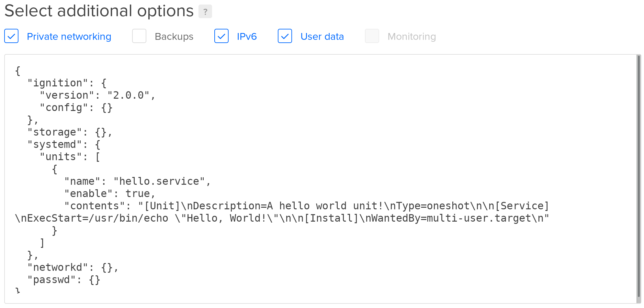This screenshot has height=308, width=644.
Task: Click the Monitoring label text
Action: [412, 37]
